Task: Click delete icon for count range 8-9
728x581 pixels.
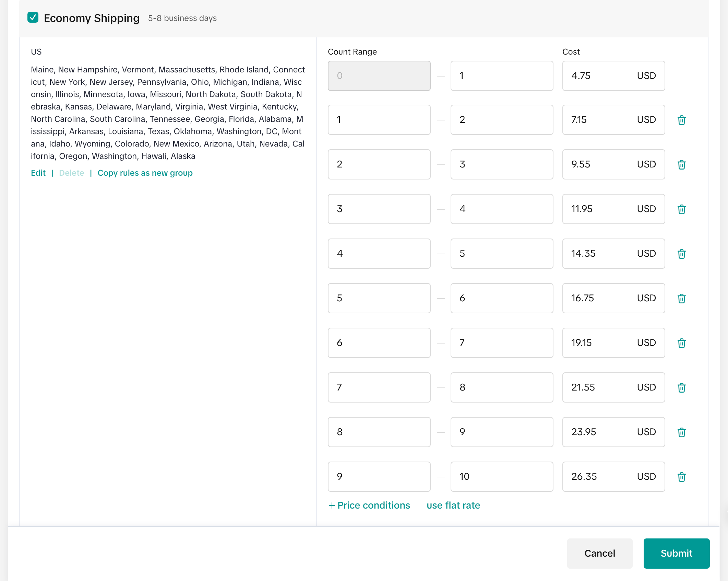Action: 681,432
